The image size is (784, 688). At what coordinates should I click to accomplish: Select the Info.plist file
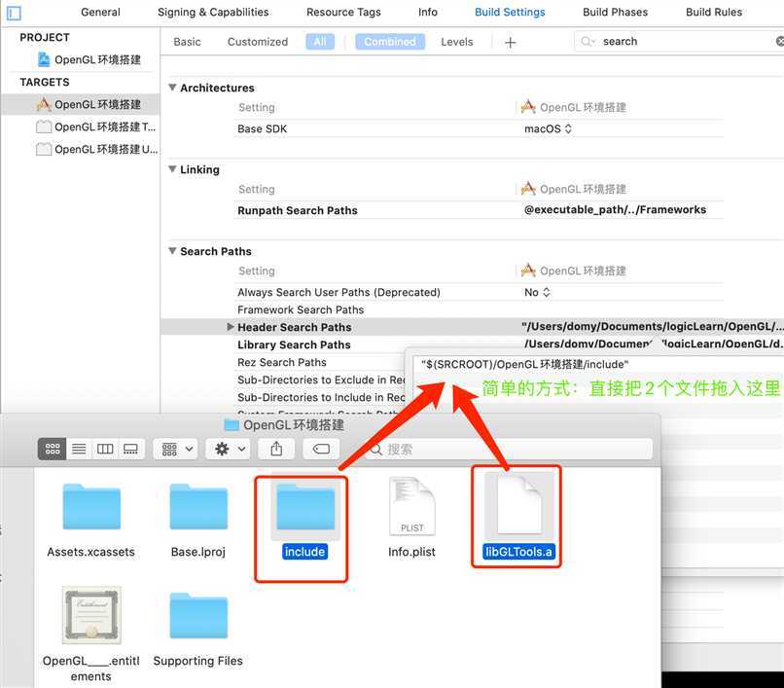click(411, 519)
